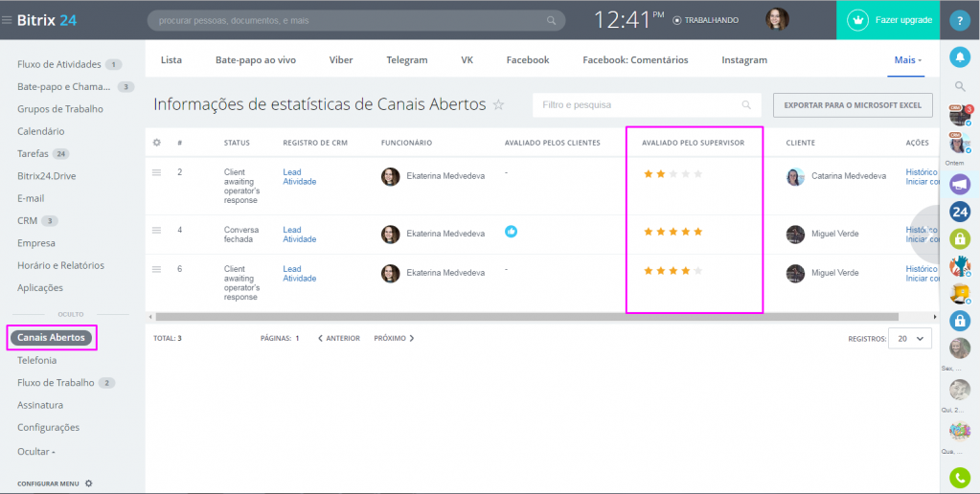Screen dimensions: 980x494
Task: Open CRM in left menu
Action: click(x=28, y=220)
